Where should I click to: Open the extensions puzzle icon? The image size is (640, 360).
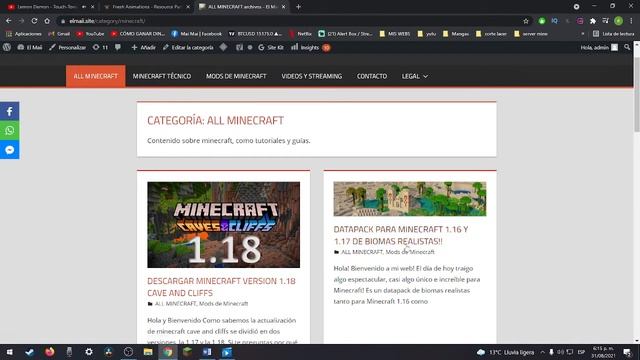point(593,21)
